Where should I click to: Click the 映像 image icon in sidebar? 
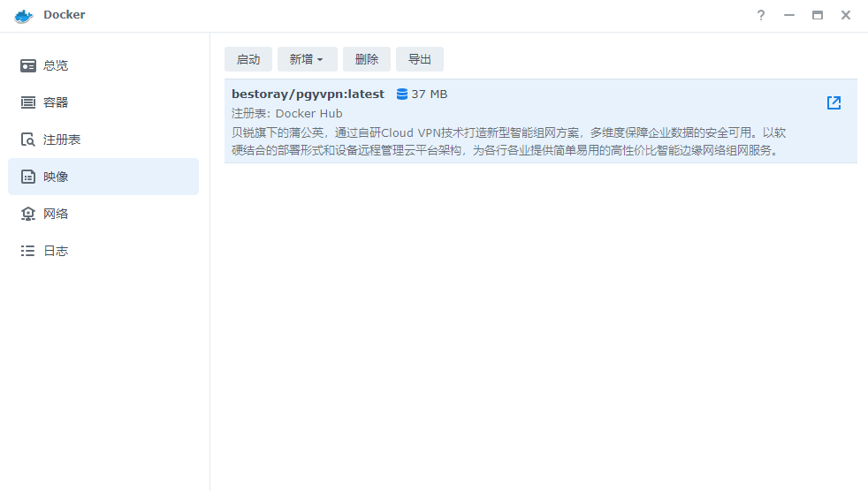click(x=27, y=177)
